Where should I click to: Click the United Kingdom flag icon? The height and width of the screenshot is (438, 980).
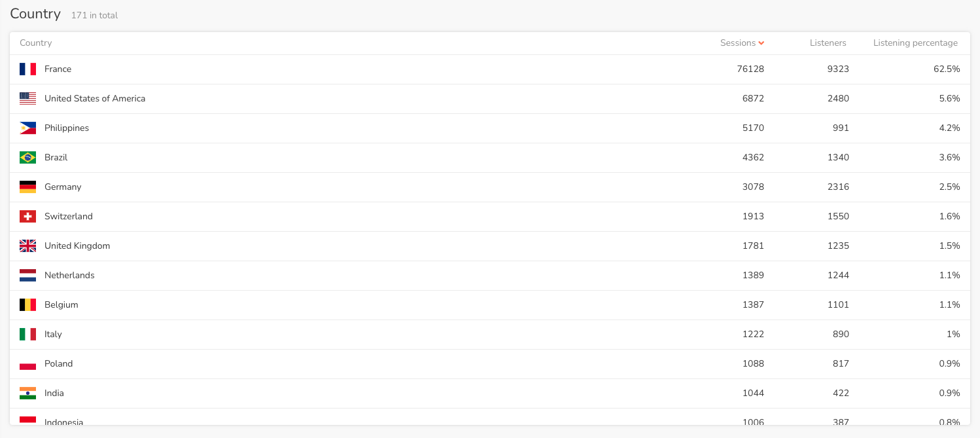[27, 246]
